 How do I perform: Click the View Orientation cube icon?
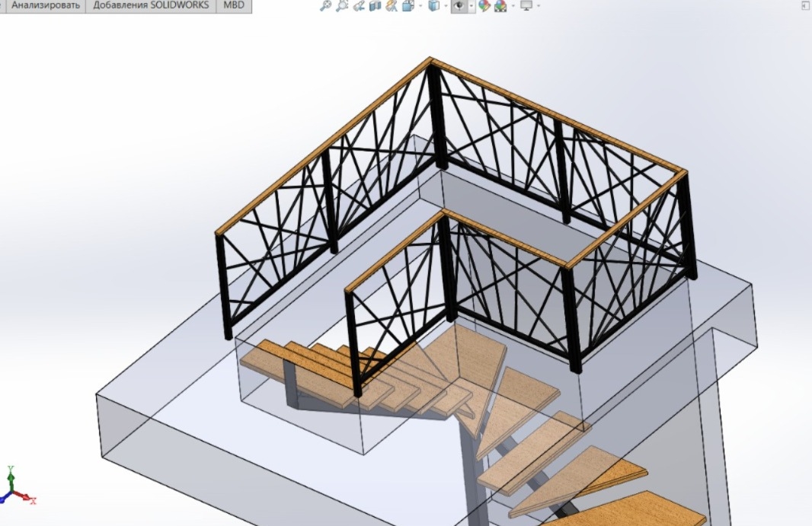click(x=408, y=6)
